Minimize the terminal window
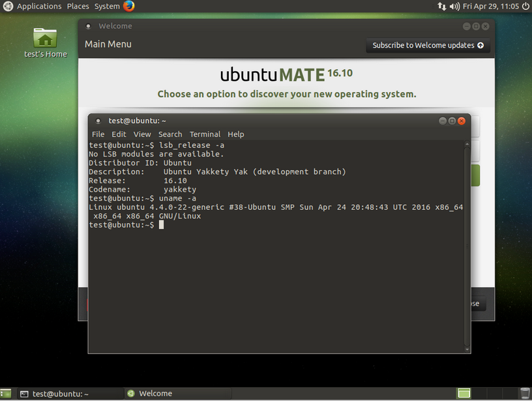This screenshot has width=532, height=401. pyautogui.click(x=443, y=121)
